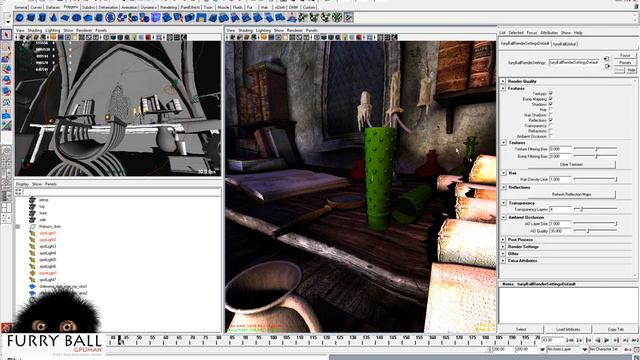Create a polygon cube from the shelf

pyautogui.click(x=31, y=18)
